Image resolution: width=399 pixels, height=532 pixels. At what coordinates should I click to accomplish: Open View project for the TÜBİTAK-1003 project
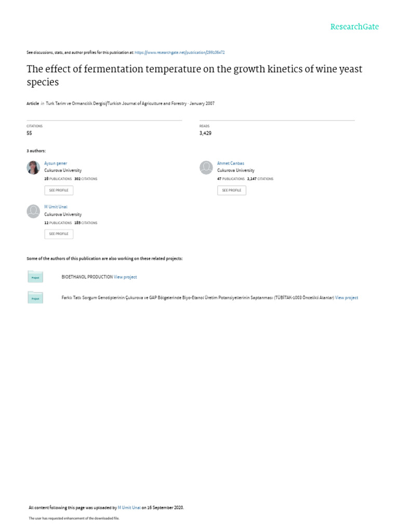(x=347, y=298)
